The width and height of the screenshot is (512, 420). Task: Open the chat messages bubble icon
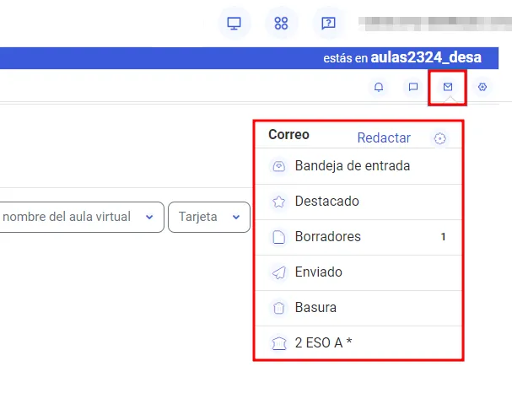pos(413,87)
